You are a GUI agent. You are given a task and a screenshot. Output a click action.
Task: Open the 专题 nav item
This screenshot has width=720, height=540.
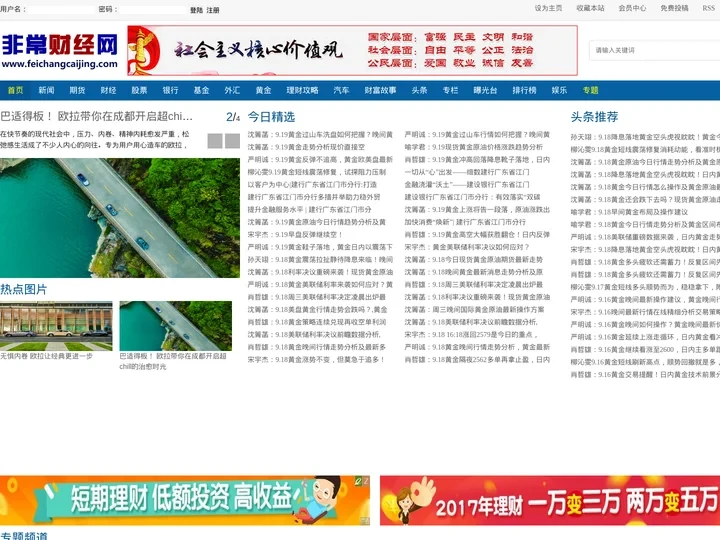(x=591, y=90)
